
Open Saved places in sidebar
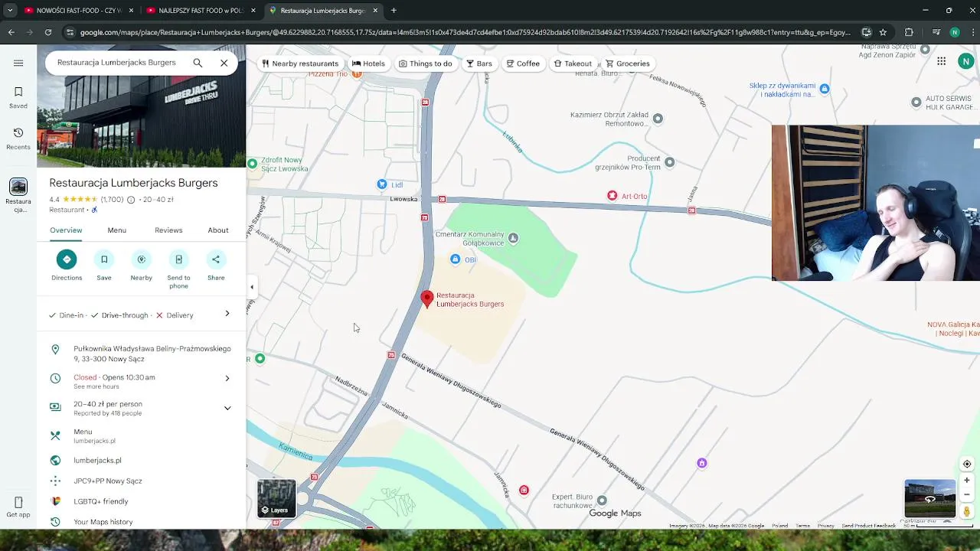pos(18,97)
